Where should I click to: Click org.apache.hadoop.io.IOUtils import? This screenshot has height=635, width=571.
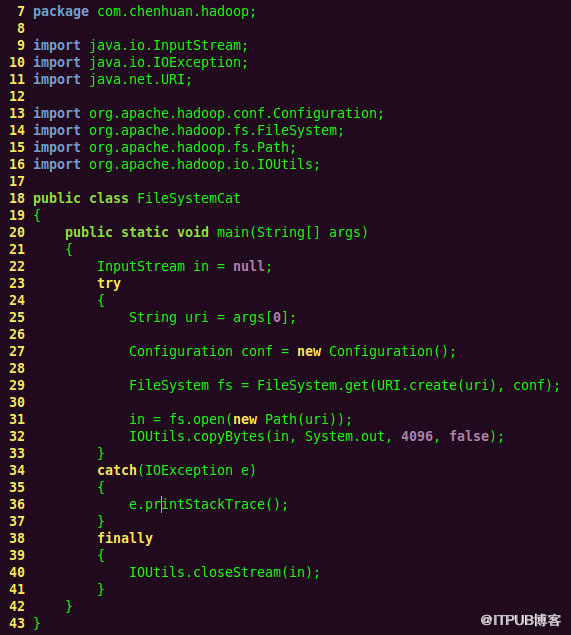pos(201,164)
